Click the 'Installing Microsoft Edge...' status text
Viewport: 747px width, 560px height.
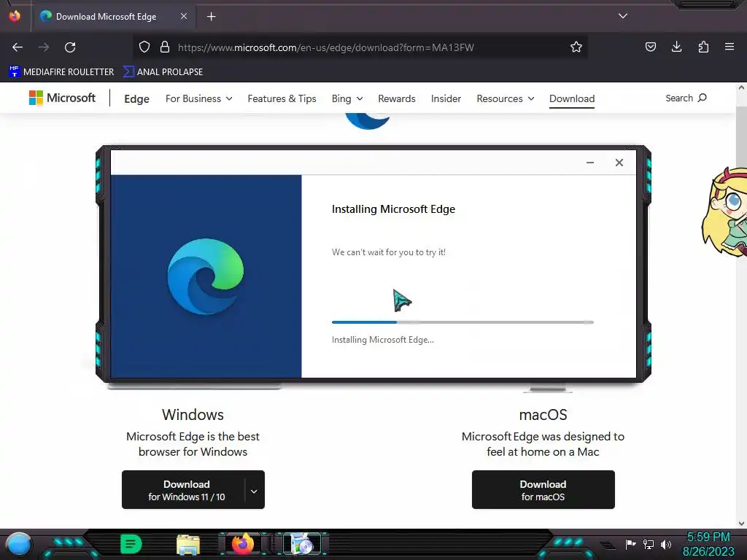point(382,340)
